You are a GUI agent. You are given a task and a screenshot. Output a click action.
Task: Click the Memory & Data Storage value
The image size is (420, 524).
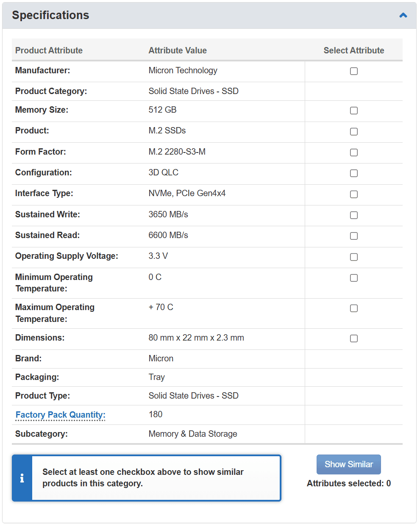pyautogui.click(x=193, y=434)
